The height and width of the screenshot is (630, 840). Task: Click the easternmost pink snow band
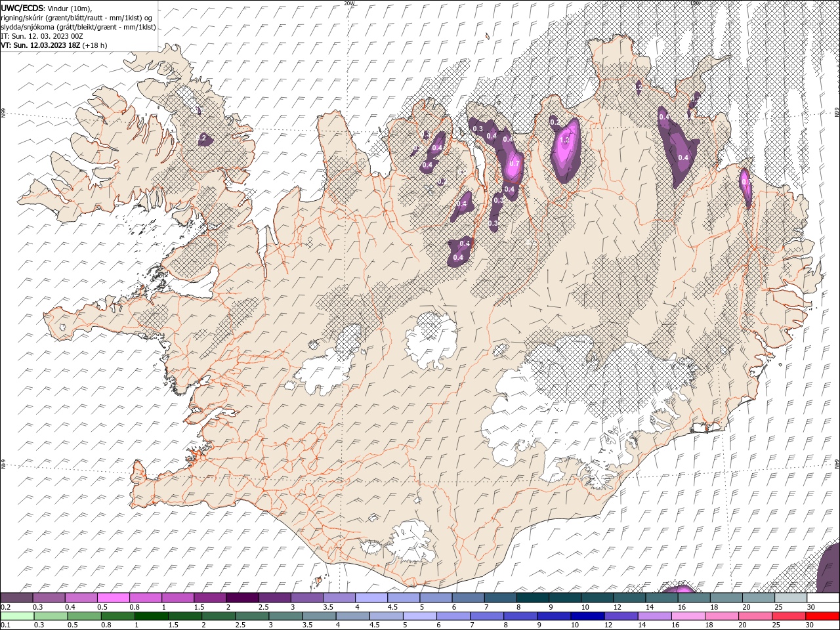tap(745, 187)
